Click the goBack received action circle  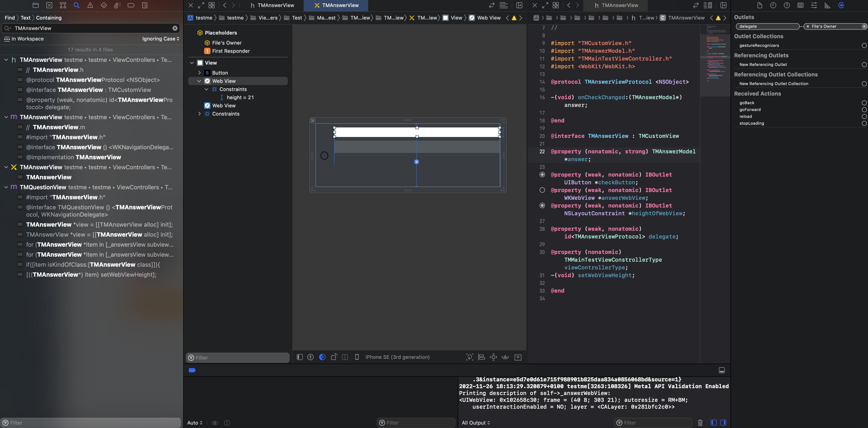pyautogui.click(x=864, y=103)
